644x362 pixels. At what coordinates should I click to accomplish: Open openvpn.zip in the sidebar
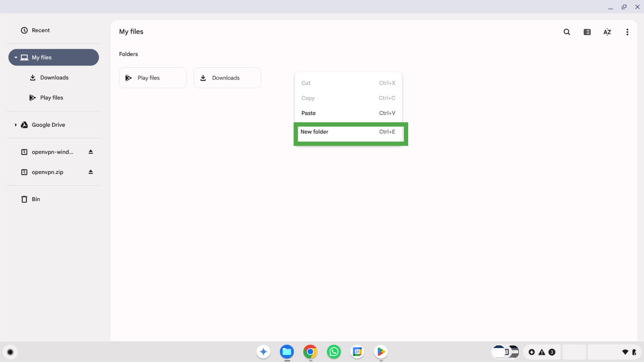click(48, 172)
